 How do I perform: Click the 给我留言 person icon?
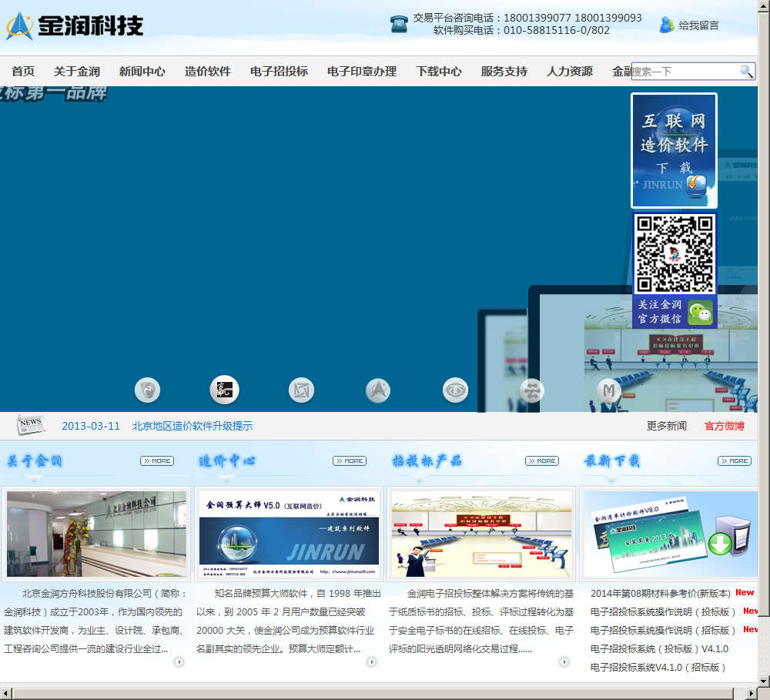tap(666, 25)
